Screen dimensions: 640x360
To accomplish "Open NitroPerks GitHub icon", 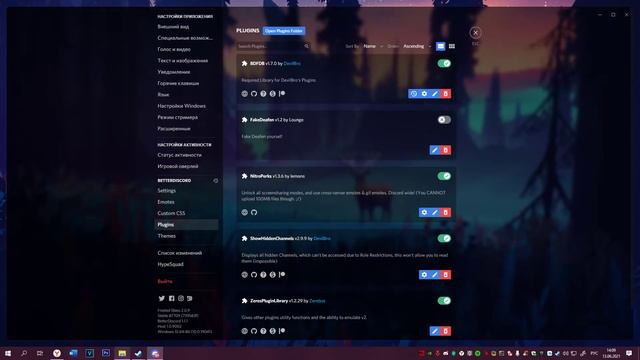I will (x=254, y=212).
